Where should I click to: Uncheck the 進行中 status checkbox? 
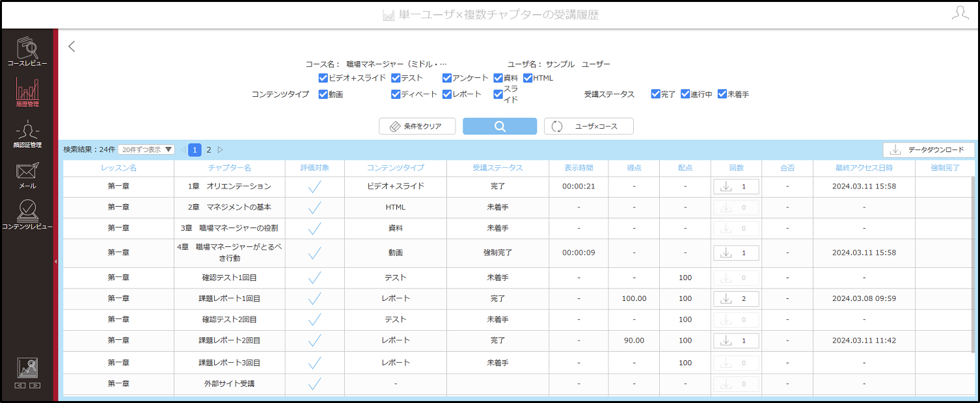(x=685, y=94)
